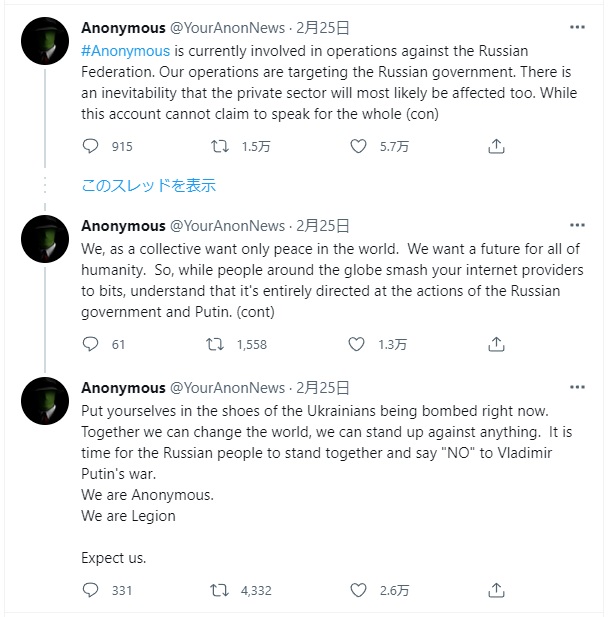Open the @YourAnonNews handle on the second tweet
Screen dimensions: 609x617
coord(227,226)
